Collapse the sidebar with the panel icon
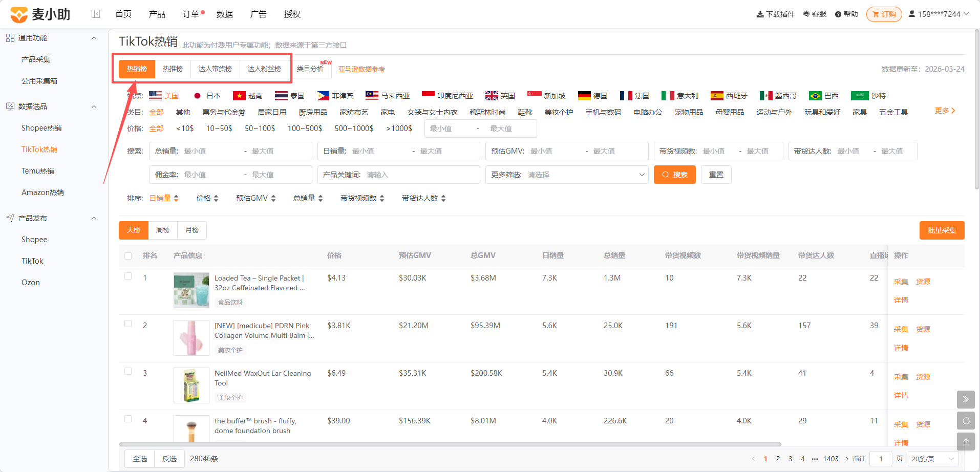 tap(96, 14)
